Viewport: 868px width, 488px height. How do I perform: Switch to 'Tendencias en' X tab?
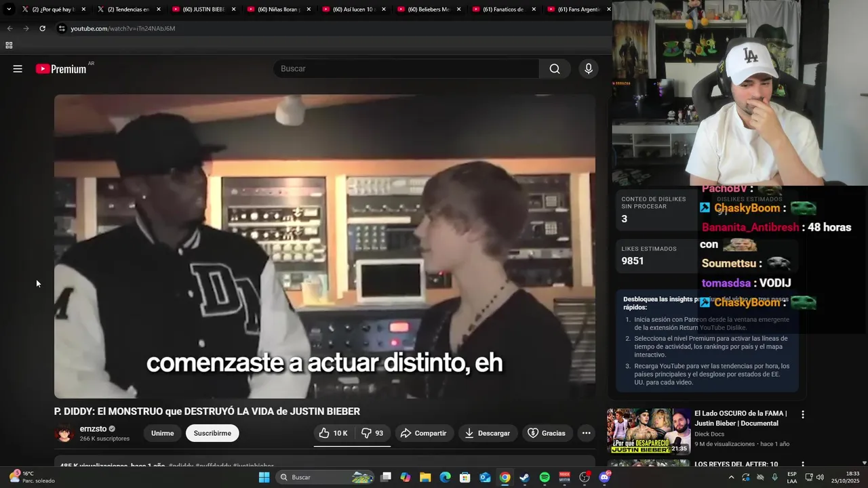pyautogui.click(x=129, y=9)
